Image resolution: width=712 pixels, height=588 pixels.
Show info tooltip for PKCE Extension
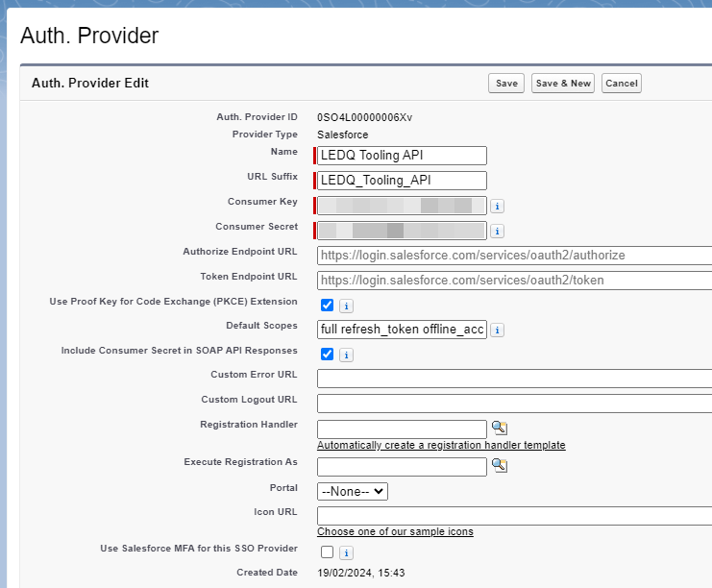tap(347, 306)
